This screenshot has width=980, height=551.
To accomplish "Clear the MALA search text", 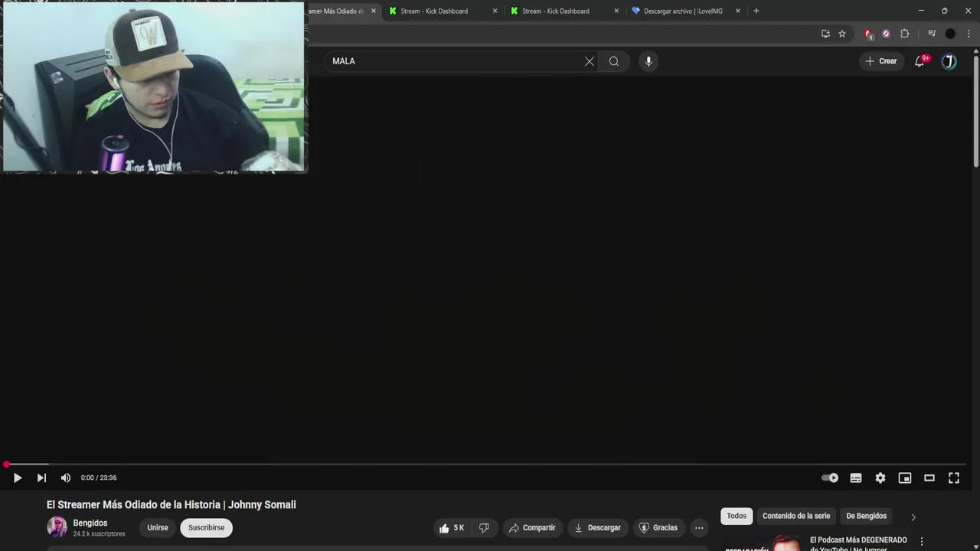I will [590, 61].
